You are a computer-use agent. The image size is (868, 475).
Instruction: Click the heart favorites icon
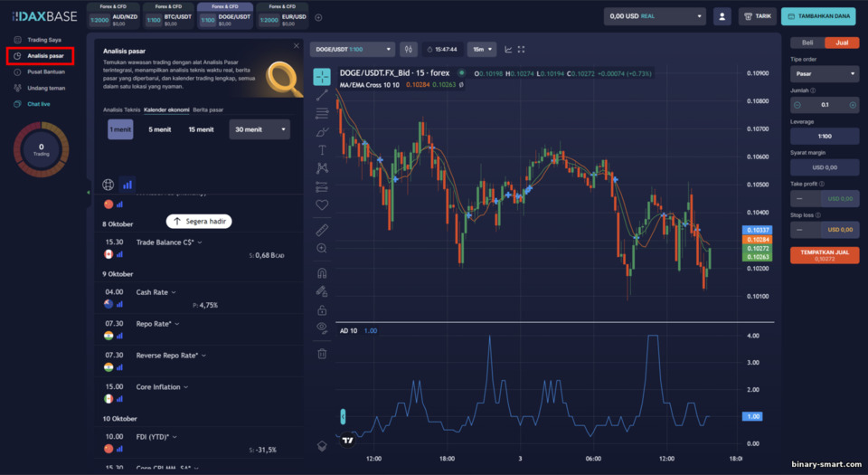tap(322, 204)
